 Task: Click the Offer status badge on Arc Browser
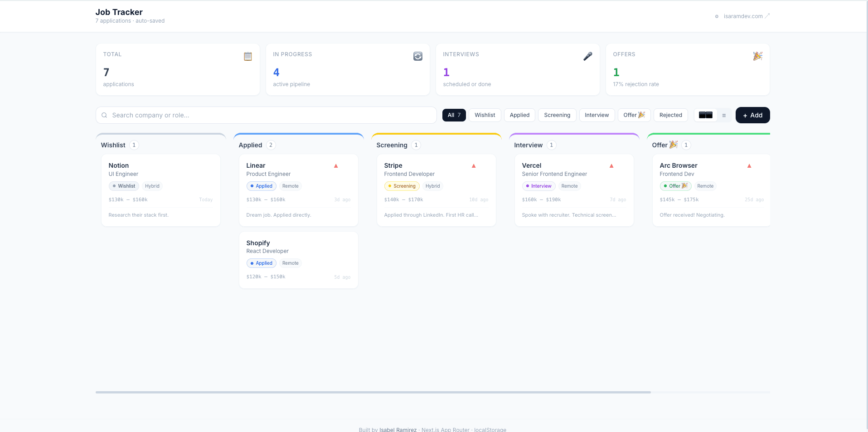(675, 186)
